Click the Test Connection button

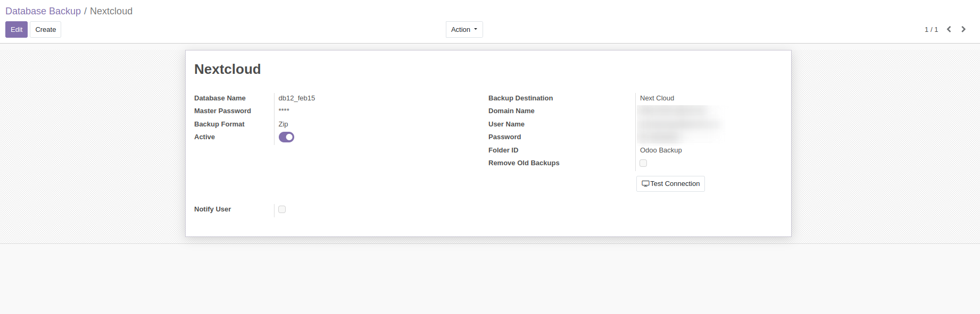click(670, 184)
